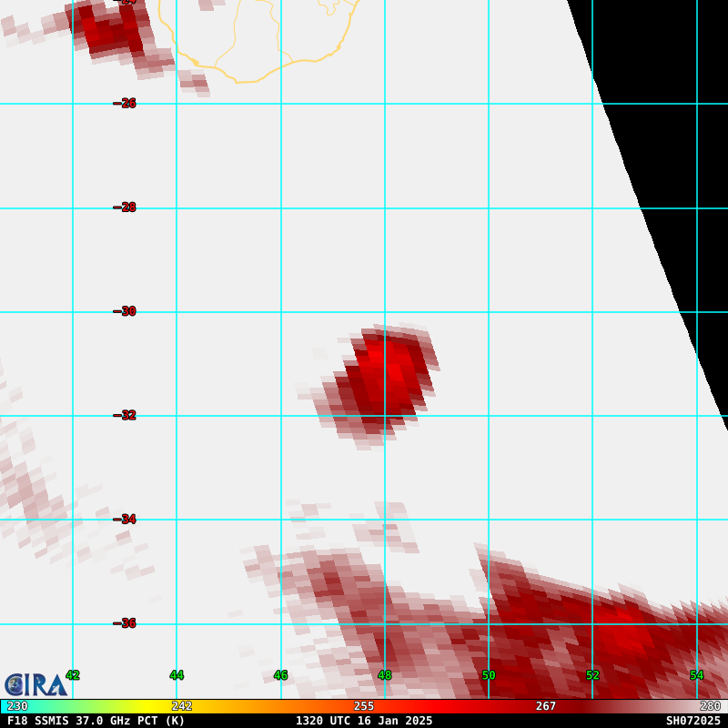Click the 42 longitude label
728x728 pixels.
pyautogui.click(x=73, y=675)
